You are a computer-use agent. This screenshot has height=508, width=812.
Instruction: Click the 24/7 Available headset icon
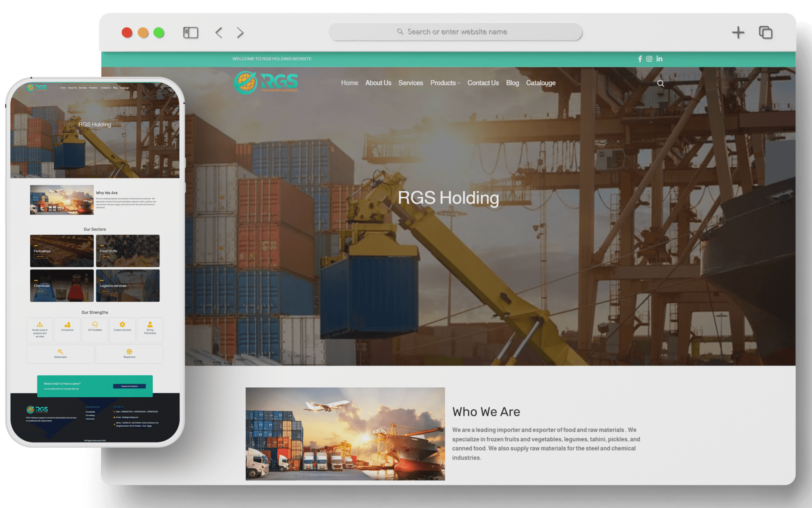(95, 324)
